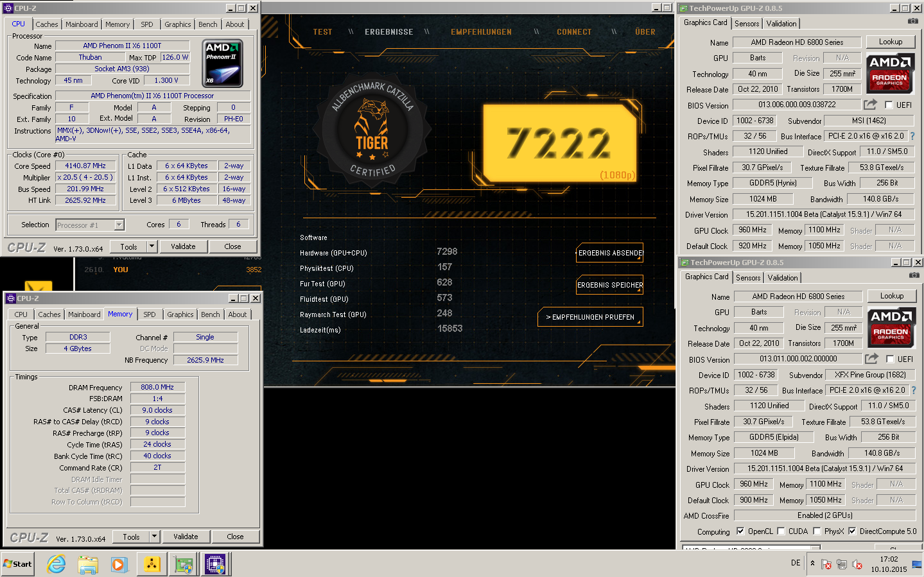
Task: Open Windows Explorer folder icon on taskbar
Action: [88, 564]
